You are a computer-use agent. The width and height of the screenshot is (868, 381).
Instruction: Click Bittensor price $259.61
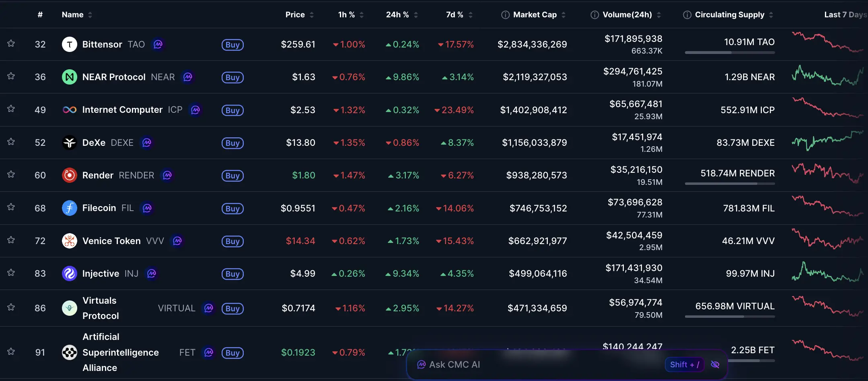coord(298,44)
